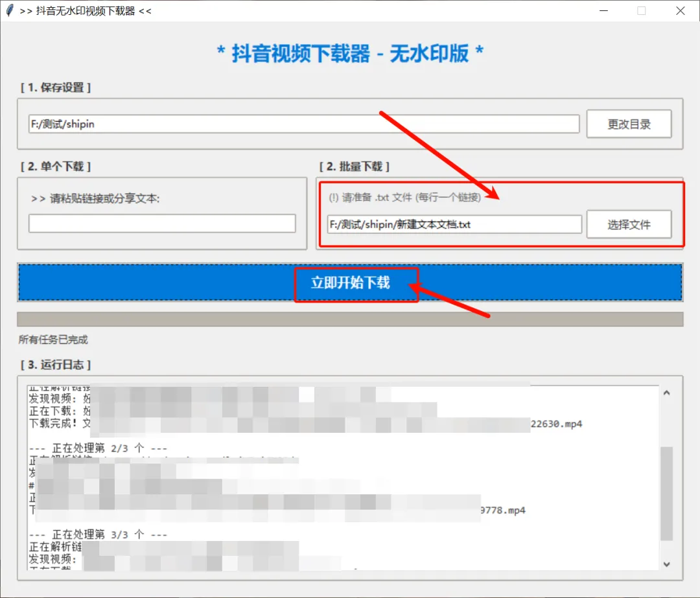Screen dimensions: 700x598
Task: Click the log scrollbar down arrow
Action: point(666,564)
